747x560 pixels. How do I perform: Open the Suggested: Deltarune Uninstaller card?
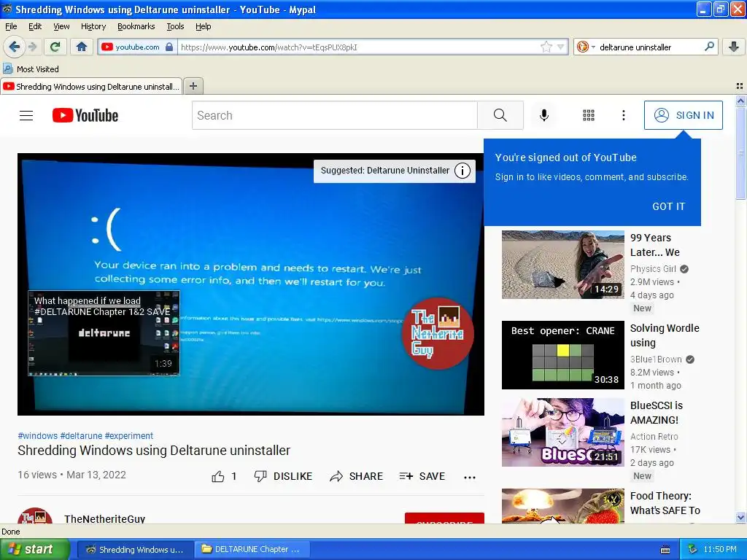pyautogui.click(x=394, y=171)
